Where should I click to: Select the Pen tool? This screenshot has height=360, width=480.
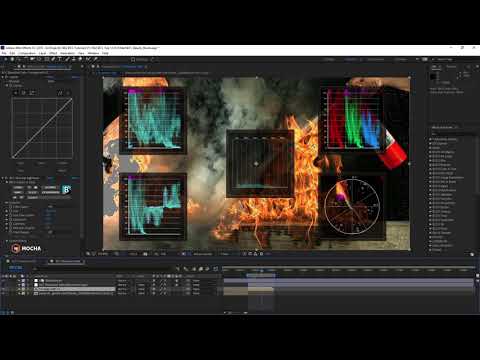tap(53, 59)
